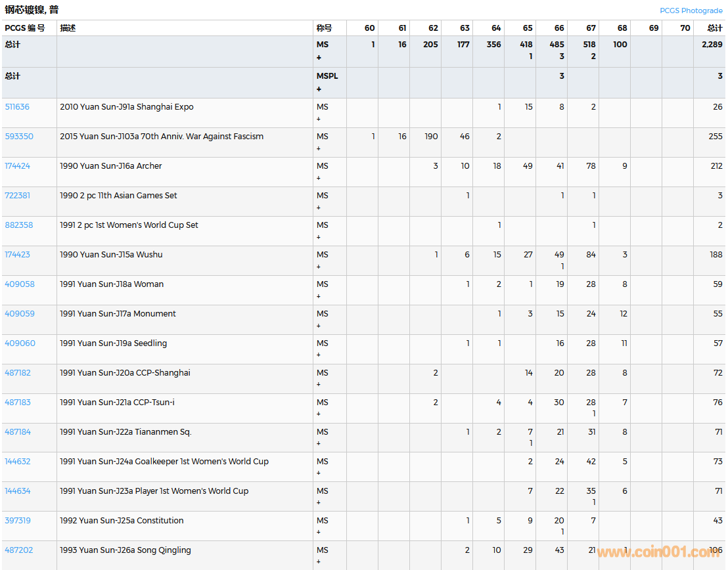Viewport: 728px width, 570px height.
Task: Click PCGS number 409060 Seedling link
Action: coord(20,343)
